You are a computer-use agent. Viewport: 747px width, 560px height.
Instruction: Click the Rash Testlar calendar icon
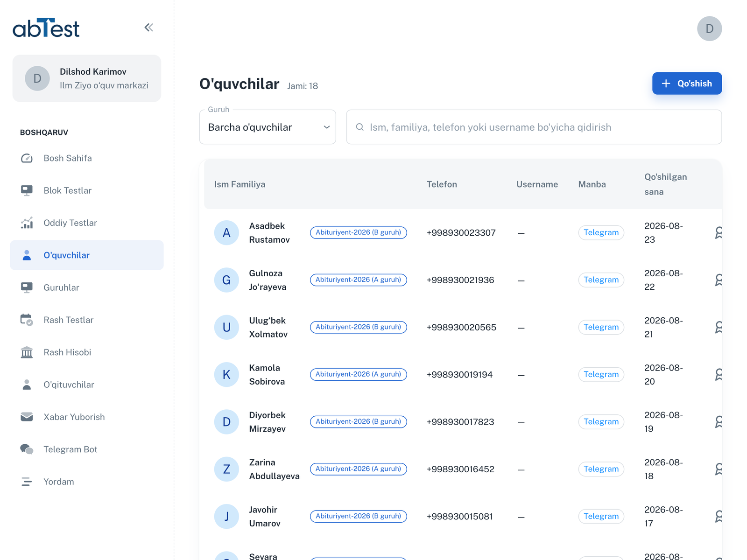(27, 320)
